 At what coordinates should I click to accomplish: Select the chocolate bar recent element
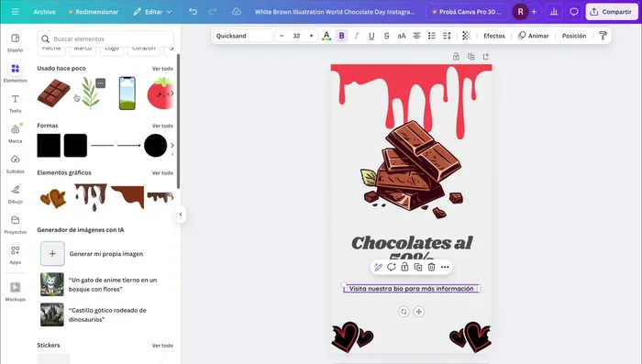(x=53, y=93)
